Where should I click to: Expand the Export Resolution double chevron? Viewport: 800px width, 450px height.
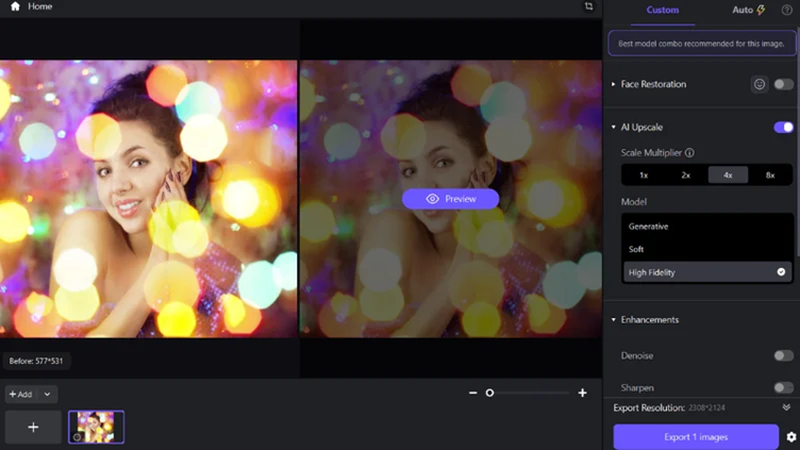click(786, 407)
